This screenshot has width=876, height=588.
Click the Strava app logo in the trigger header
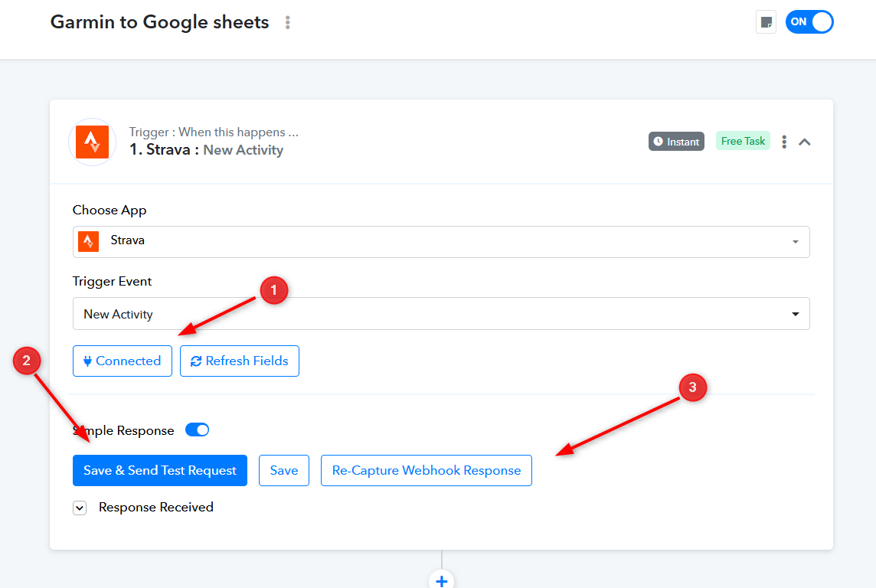tap(92, 142)
